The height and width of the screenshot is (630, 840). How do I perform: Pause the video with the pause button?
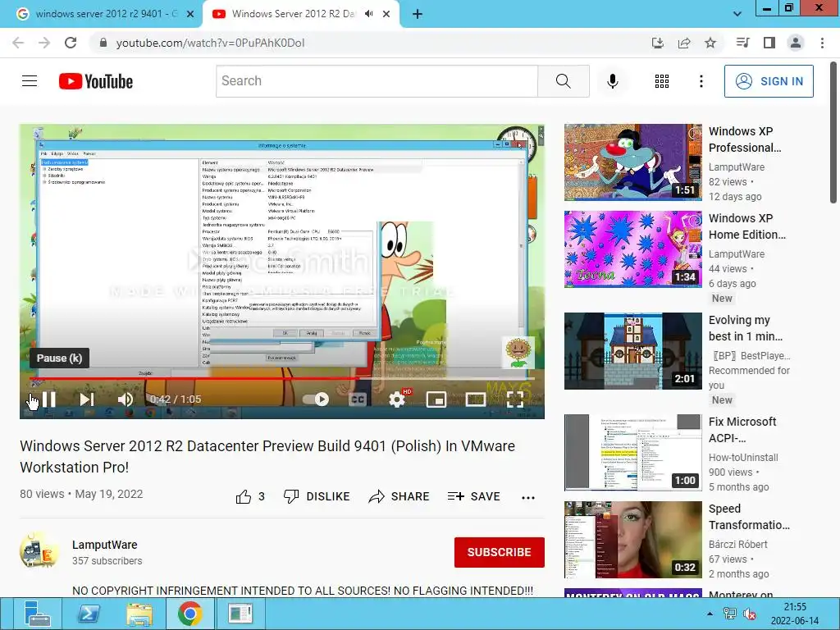coord(48,399)
